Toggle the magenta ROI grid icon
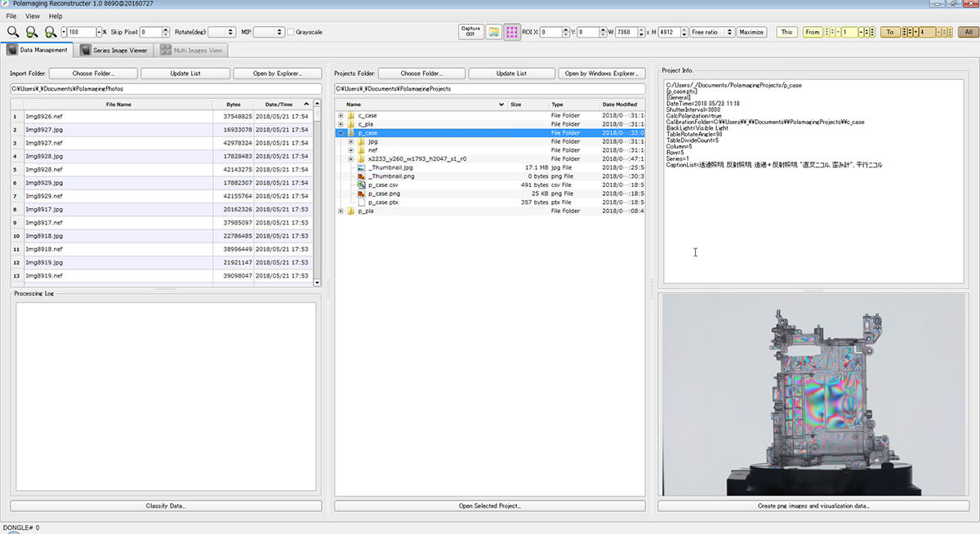 512,32
